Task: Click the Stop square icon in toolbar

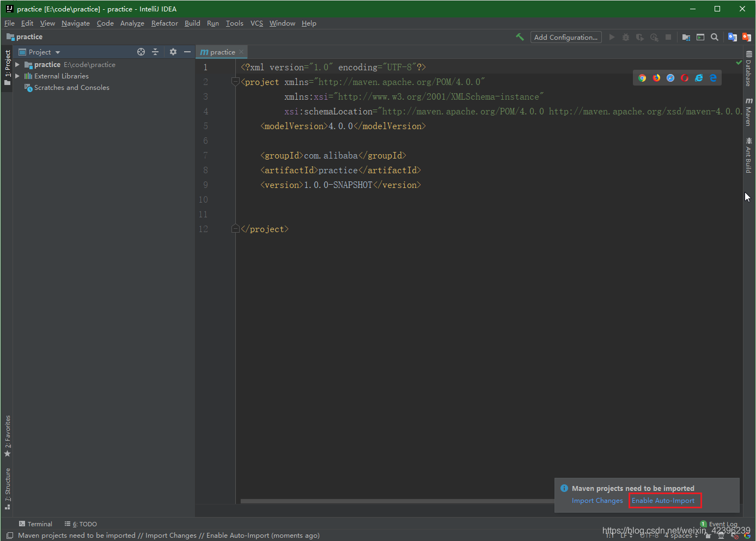Action: (x=668, y=37)
